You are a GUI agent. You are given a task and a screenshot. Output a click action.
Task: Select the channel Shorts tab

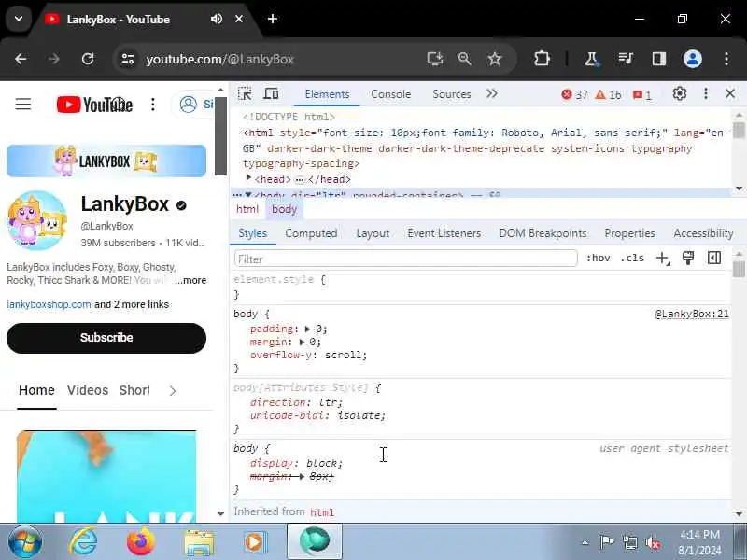134,390
